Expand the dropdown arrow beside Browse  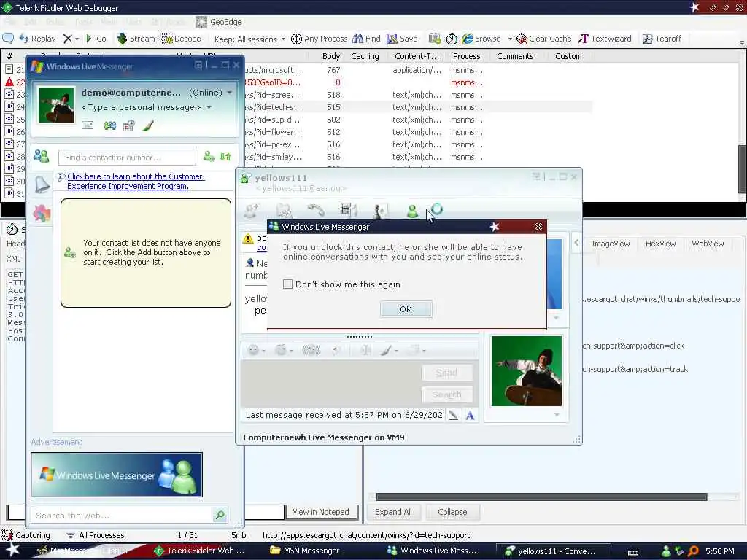click(510, 39)
